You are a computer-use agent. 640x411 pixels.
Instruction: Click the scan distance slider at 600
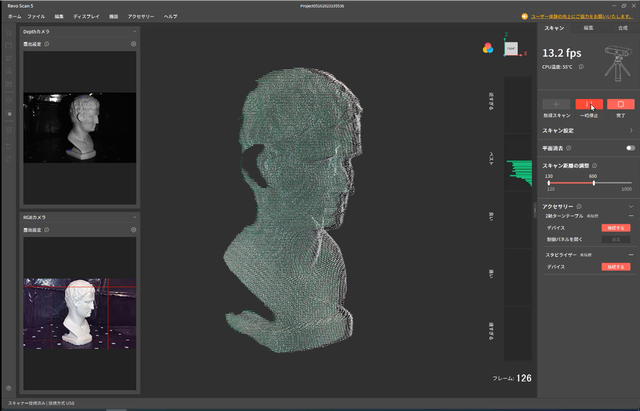click(594, 182)
